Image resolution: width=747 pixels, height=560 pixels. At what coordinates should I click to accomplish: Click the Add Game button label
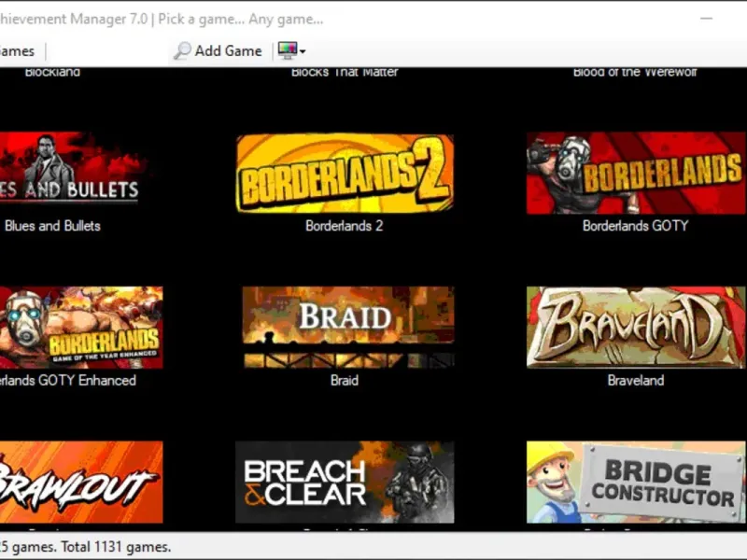(228, 51)
